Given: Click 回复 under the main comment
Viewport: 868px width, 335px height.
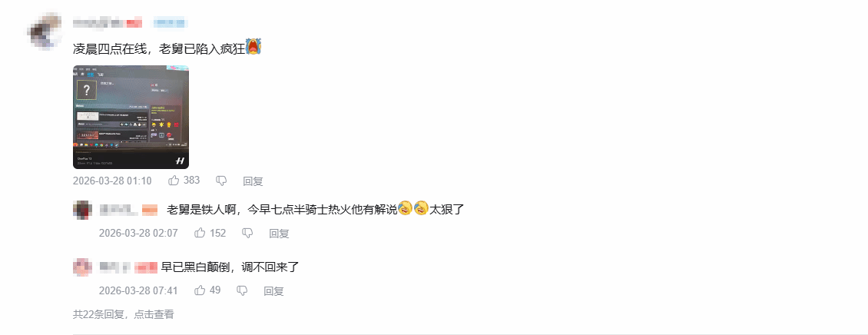Looking at the screenshot, I should 253,181.
